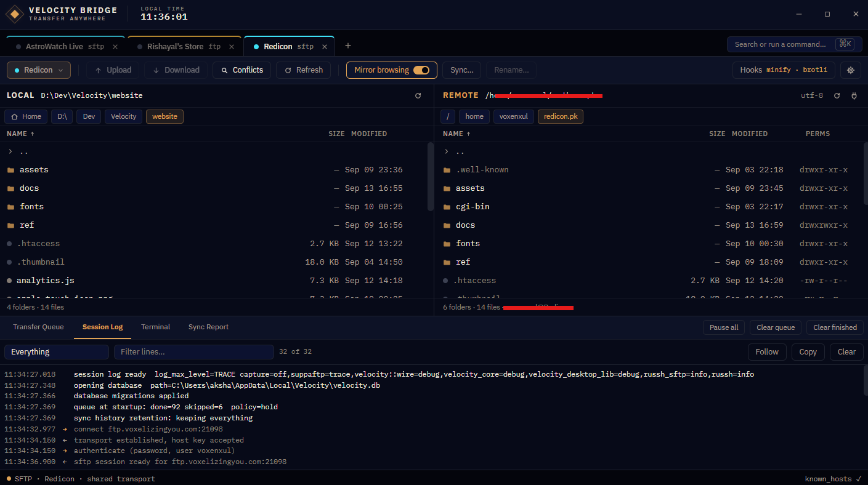This screenshot has width=868, height=485.
Task: Click the Follow log button
Action: tap(767, 352)
